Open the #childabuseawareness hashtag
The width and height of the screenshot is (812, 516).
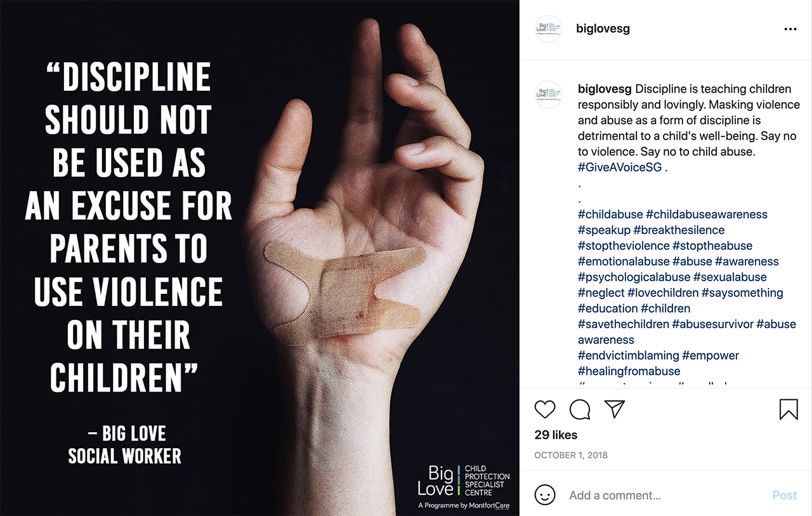pos(707,215)
